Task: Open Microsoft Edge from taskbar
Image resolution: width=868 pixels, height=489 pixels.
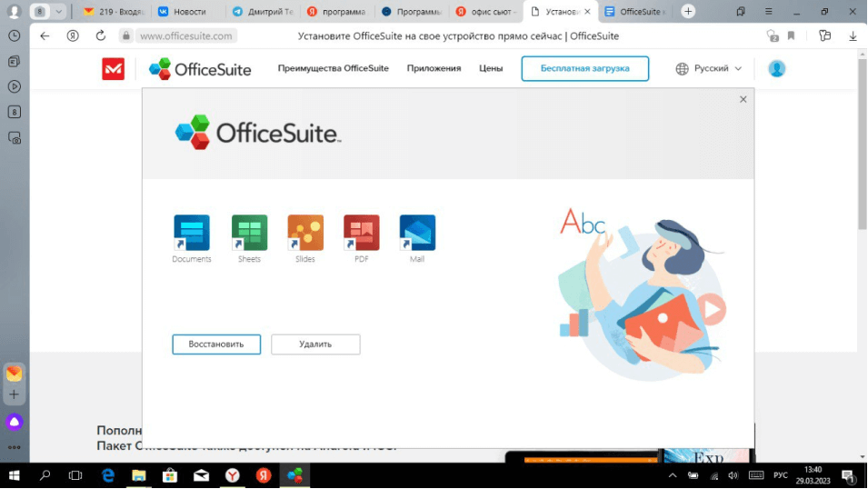Action: [108, 475]
